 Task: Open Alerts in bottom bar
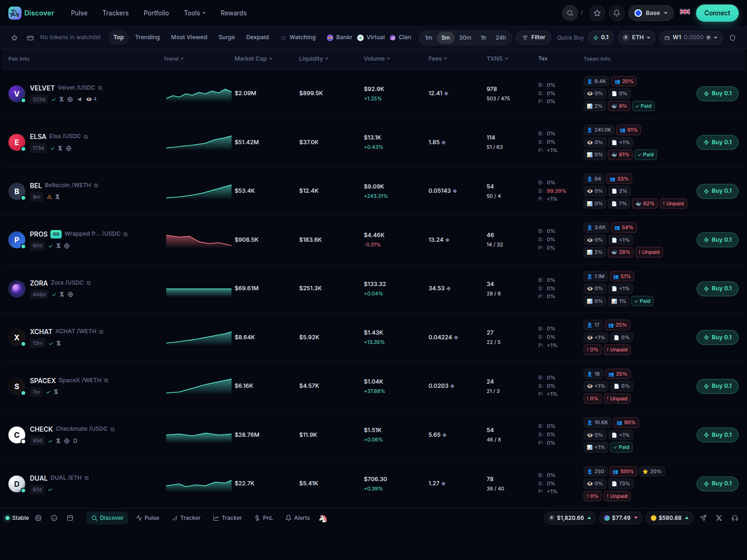(298, 518)
